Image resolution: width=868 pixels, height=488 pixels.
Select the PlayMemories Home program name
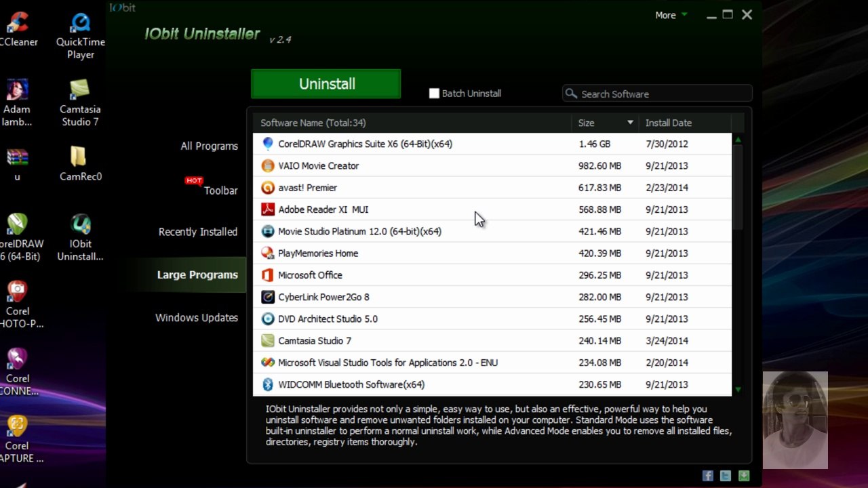(x=318, y=253)
